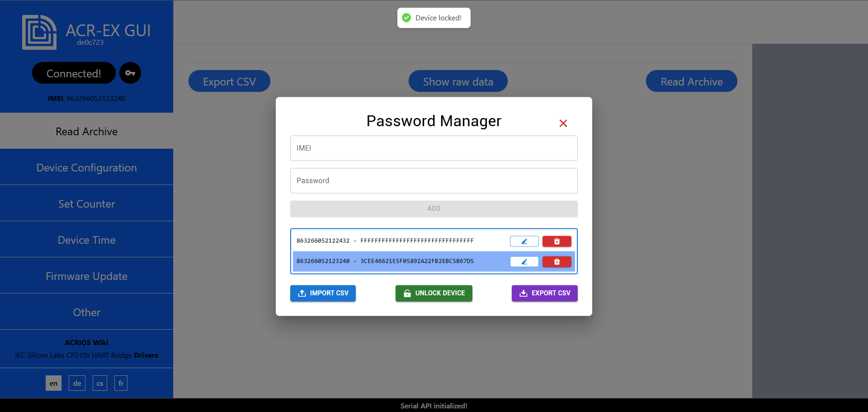Open the ACRIOS Wiki link
The width and height of the screenshot is (868, 412).
coord(86,342)
